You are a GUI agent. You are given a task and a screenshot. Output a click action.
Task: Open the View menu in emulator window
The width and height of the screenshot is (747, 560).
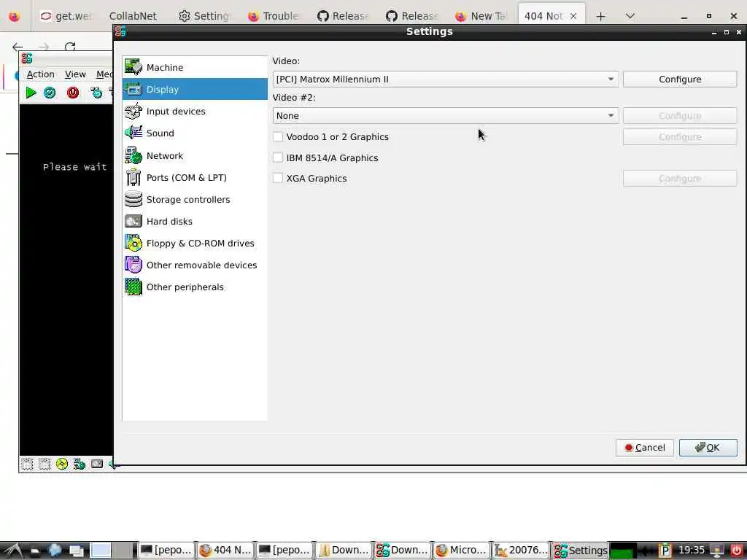[75, 74]
